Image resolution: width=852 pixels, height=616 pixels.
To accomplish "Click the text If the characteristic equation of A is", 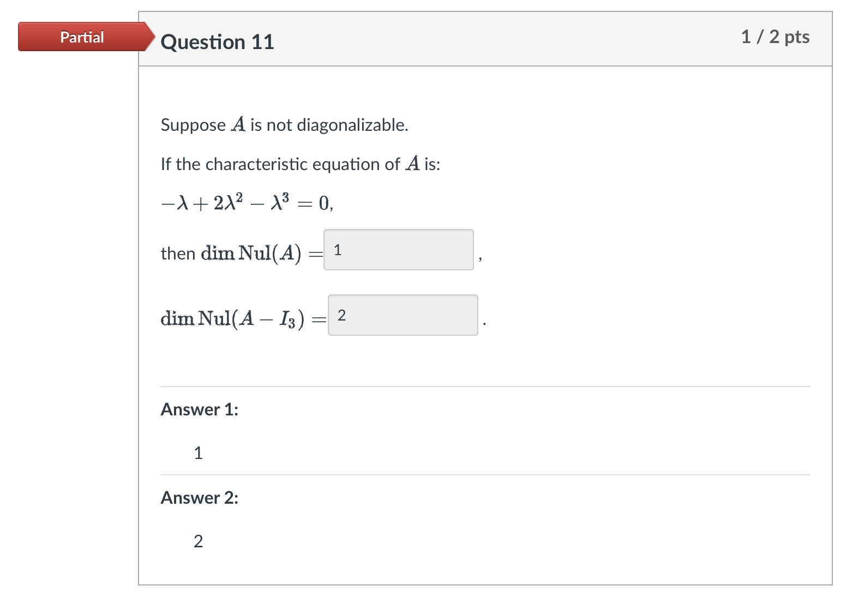I will [x=301, y=164].
